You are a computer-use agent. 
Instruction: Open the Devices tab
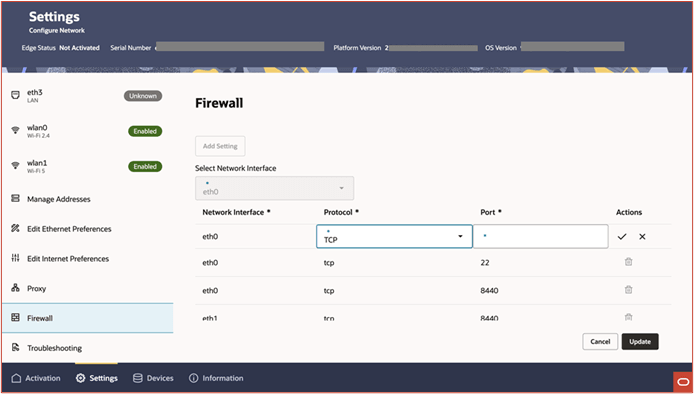[x=153, y=378]
